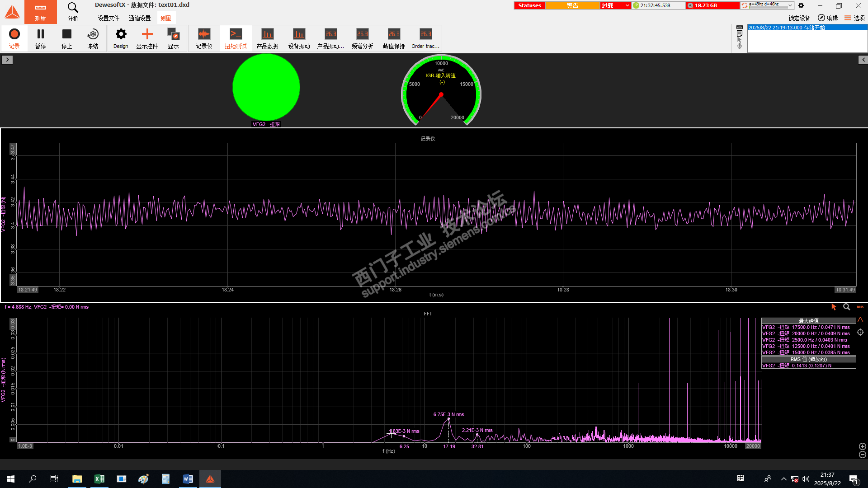Open the Design gear tool
This screenshot has height=488, width=868.
(x=121, y=38)
